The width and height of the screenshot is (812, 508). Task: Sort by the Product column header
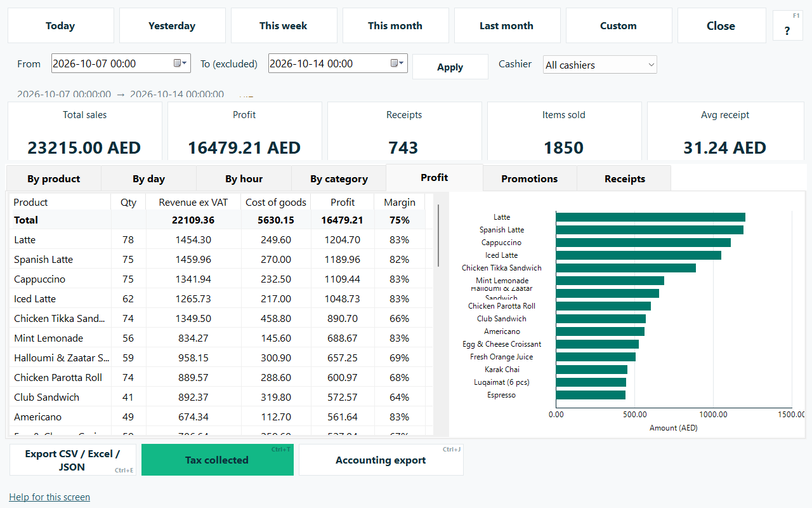click(x=60, y=202)
